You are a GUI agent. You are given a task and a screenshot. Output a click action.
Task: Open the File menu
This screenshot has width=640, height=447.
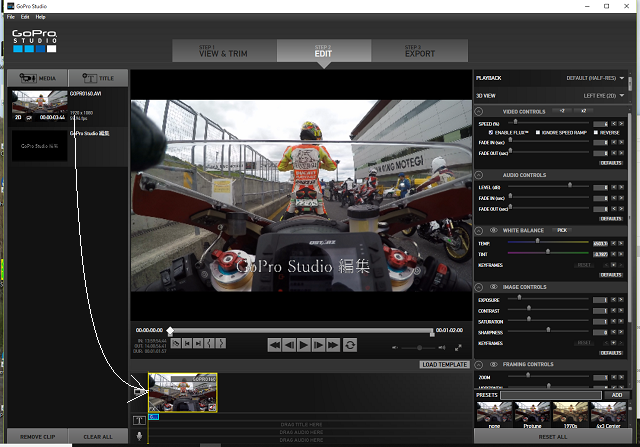[11, 17]
